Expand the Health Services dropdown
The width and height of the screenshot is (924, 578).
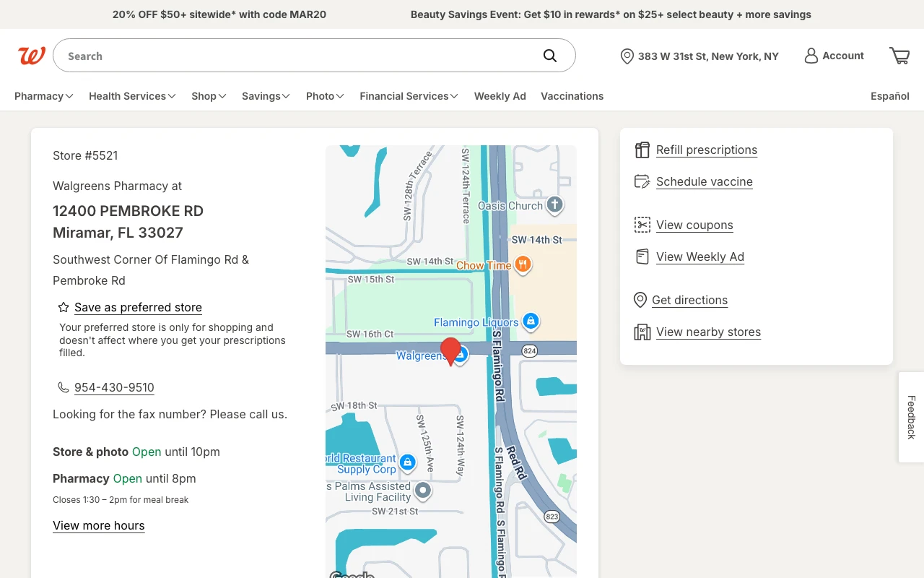click(132, 96)
